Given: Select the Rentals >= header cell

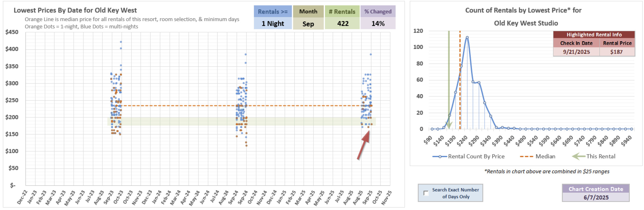Looking at the screenshot, I should tap(273, 12).
